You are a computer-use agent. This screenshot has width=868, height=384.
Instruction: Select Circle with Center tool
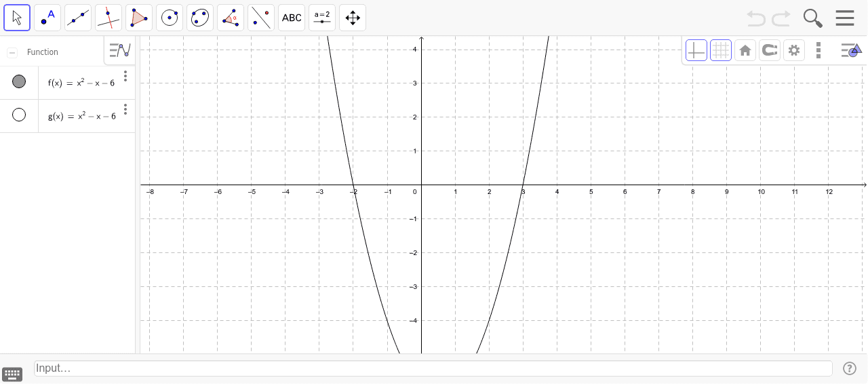(x=170, y=18)
